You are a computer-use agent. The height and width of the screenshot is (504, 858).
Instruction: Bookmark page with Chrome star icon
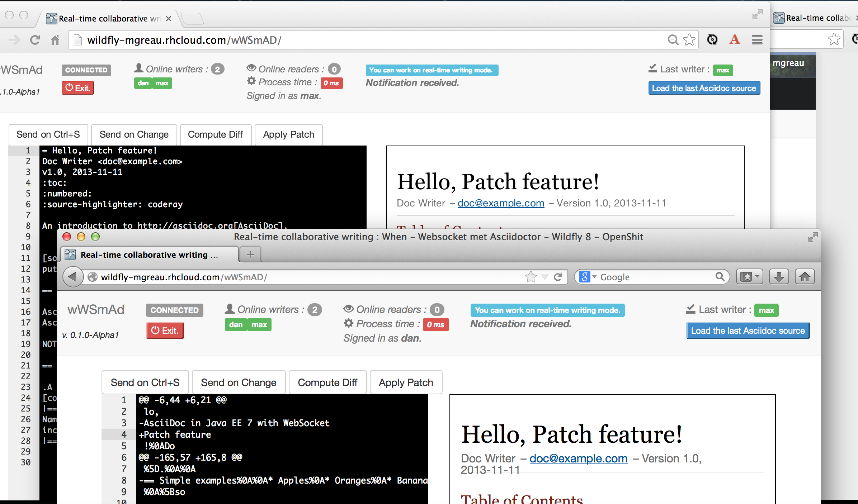(x=689, y=40)
